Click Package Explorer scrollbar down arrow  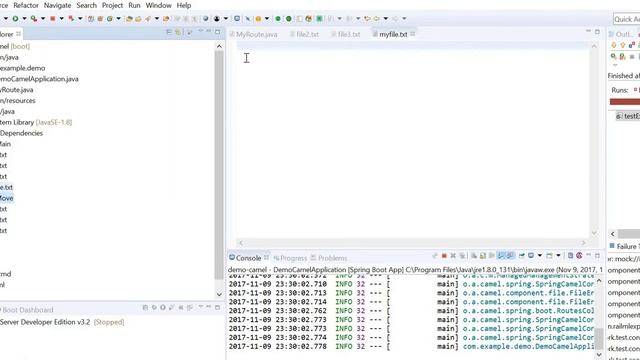pyautogui.click(x=219, y=294)
